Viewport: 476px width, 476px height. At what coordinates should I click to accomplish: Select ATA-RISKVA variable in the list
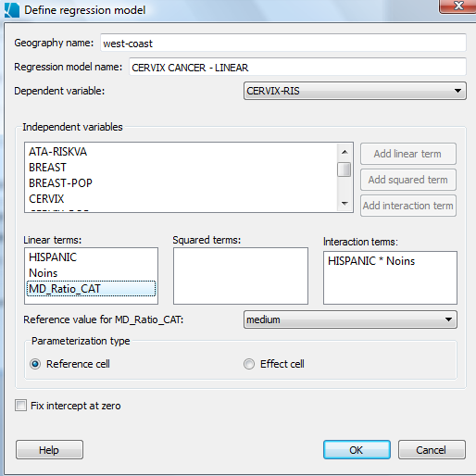(57, 152)
